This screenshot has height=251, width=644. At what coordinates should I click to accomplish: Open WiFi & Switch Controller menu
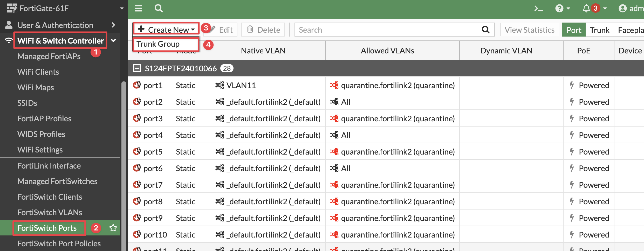tap(60, 41)
